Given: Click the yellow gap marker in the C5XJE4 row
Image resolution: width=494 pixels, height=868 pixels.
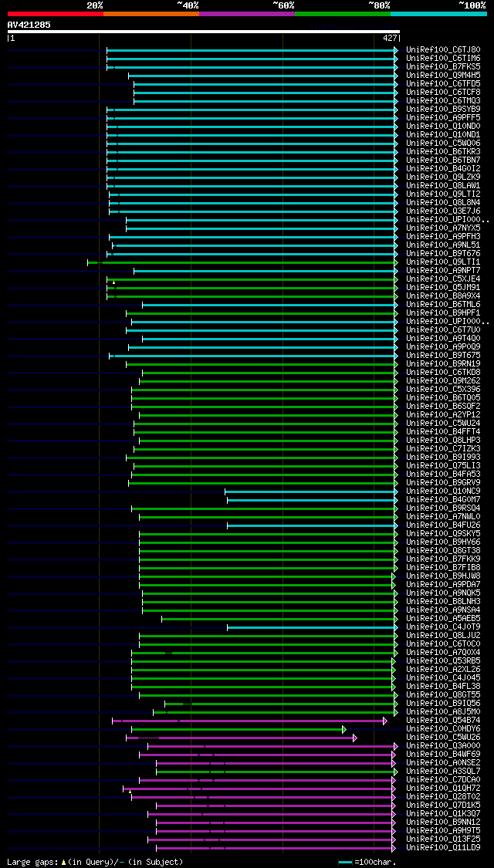Looking at the screenshot, I should click(113, 282).
